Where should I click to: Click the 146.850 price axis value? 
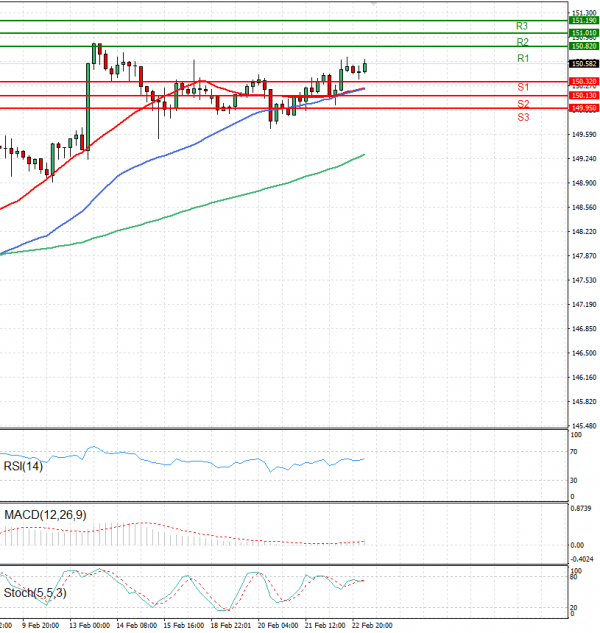[584, 329]
